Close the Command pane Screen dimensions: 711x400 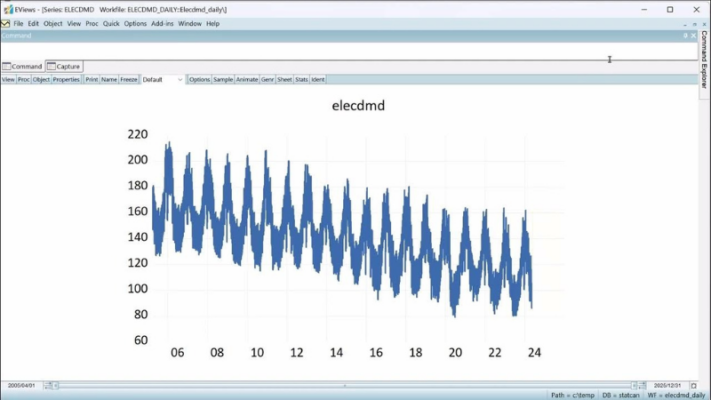click(693, 36)
